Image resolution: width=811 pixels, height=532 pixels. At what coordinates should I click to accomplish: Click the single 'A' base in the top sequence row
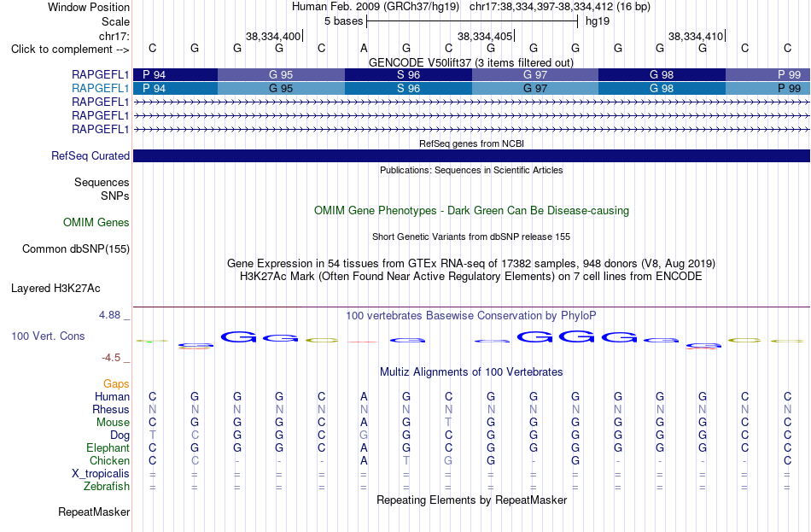click(x=364, y=48)
